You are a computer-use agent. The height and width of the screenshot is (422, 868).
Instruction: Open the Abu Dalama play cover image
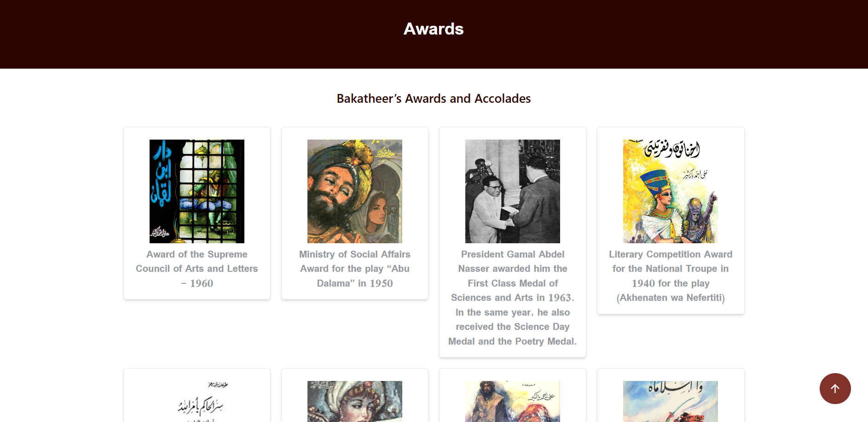click(x=355, y=191)
